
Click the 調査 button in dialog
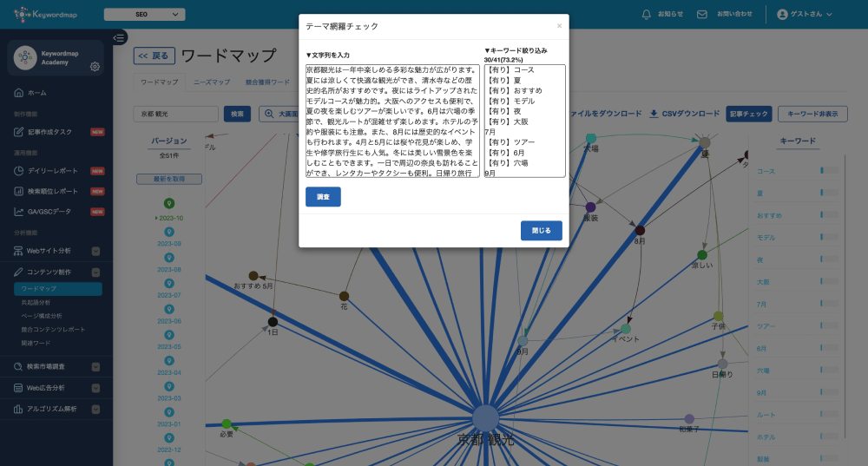coord(323,197)
